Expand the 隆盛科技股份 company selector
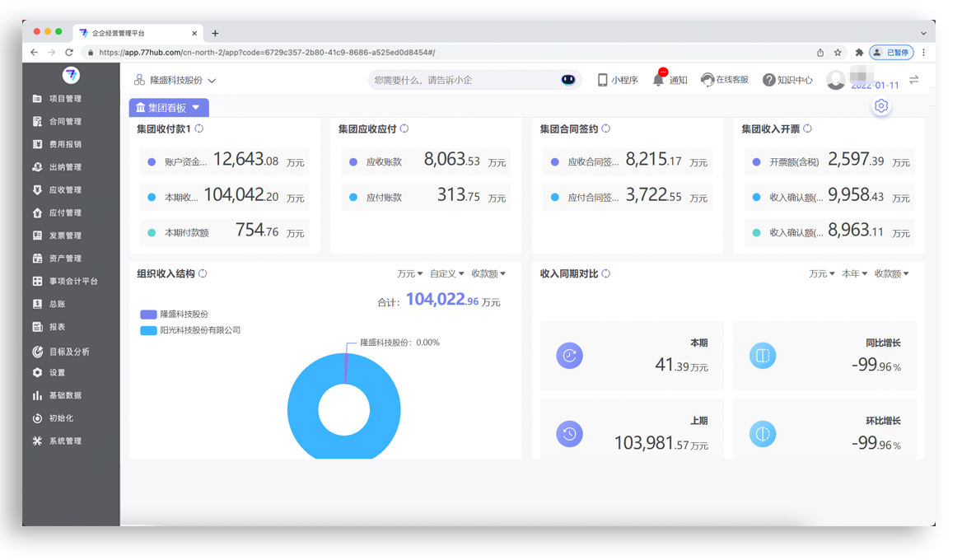The image size is (962, 560). coord(175,81)
